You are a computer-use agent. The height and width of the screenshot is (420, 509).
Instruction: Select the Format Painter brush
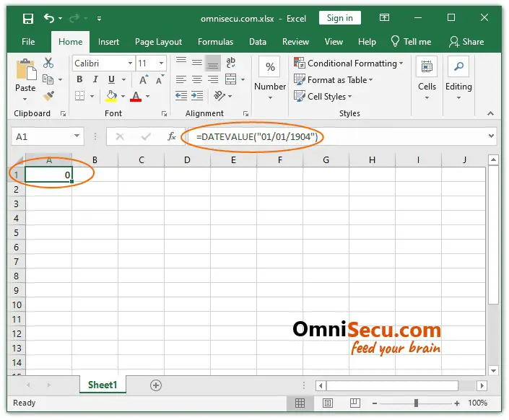click(48, 95)
